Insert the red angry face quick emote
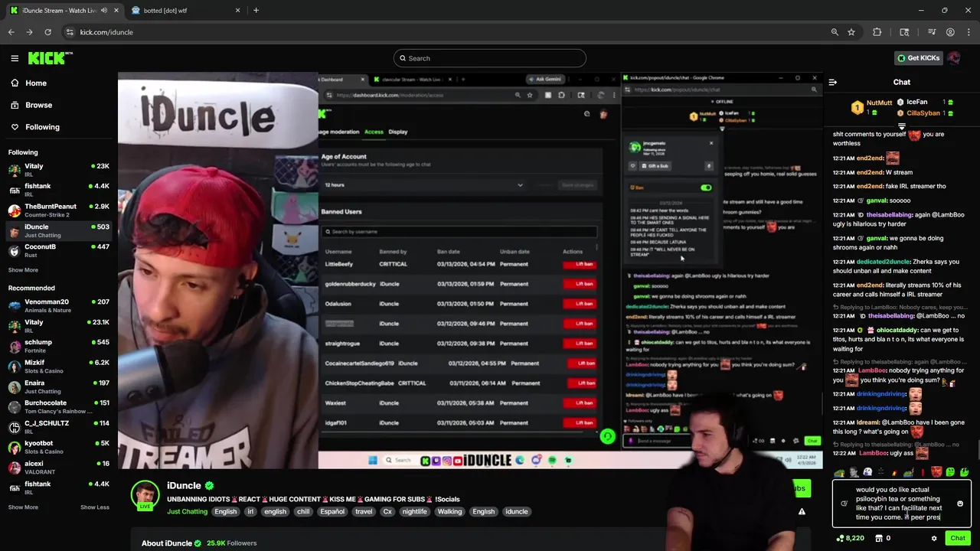980x551 pixels. click(x=937, y=472)
